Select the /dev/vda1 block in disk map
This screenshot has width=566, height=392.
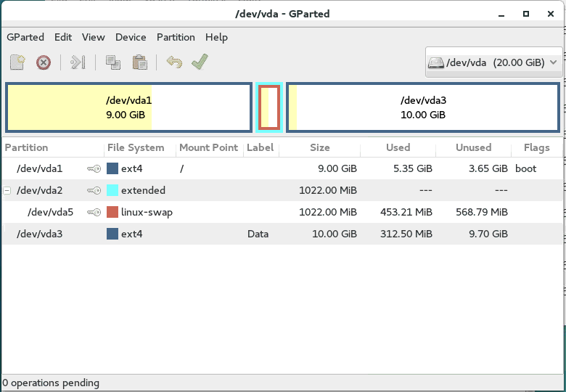128,107
